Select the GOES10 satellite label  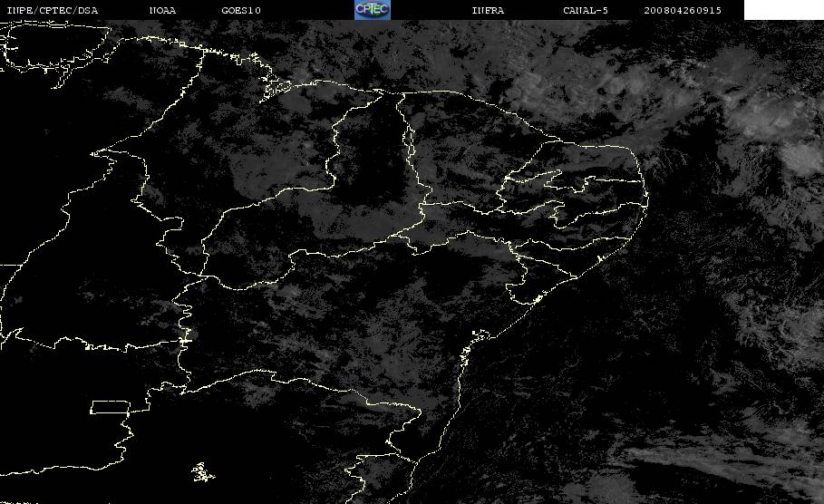point(241,10)
